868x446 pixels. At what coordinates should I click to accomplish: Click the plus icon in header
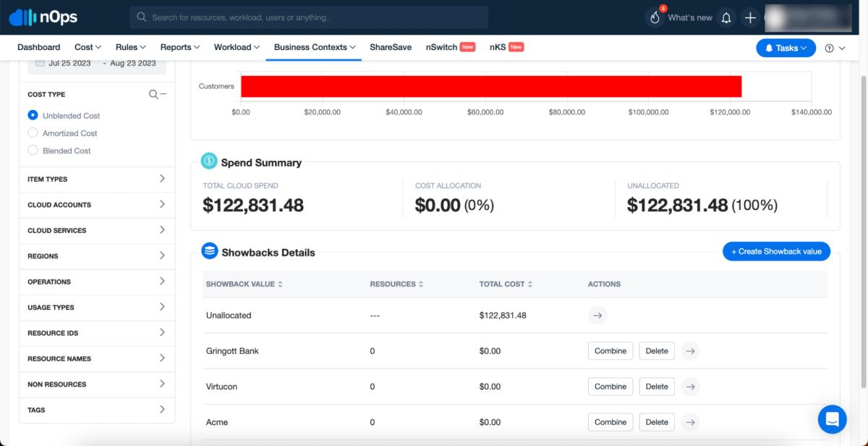750,17
